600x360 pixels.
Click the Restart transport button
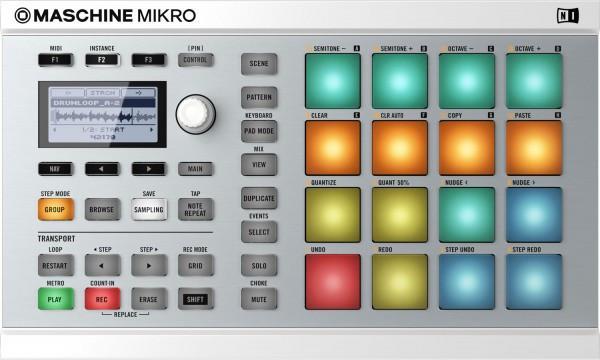56,266
